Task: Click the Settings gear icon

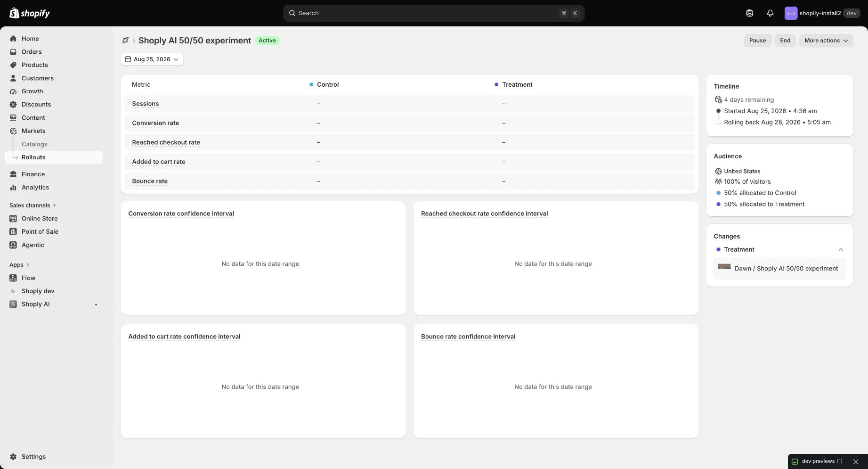Action: (x=13, y=457)
